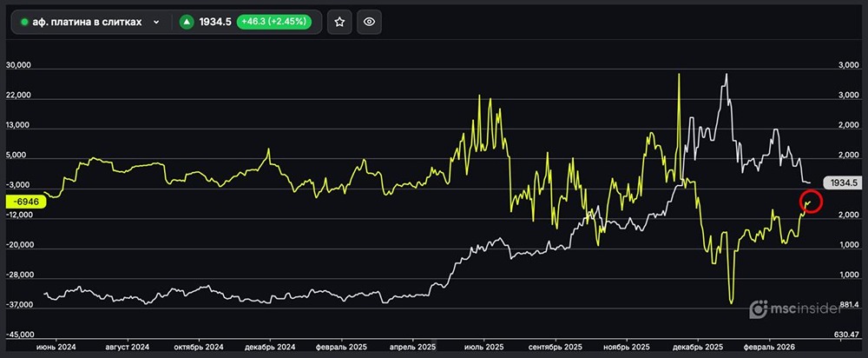Viewport: 868px width, 358px height.
Task: Click the 30,000 left axis label
Action: point(18,66)
